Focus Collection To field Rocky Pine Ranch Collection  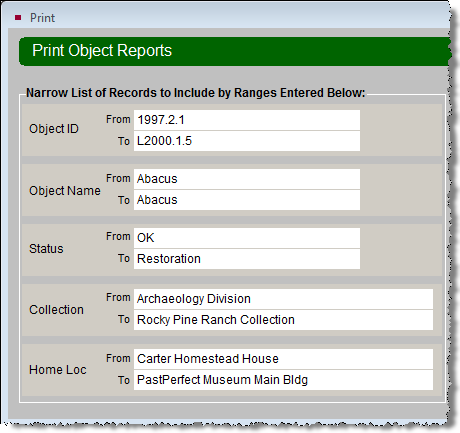[283, 320]
